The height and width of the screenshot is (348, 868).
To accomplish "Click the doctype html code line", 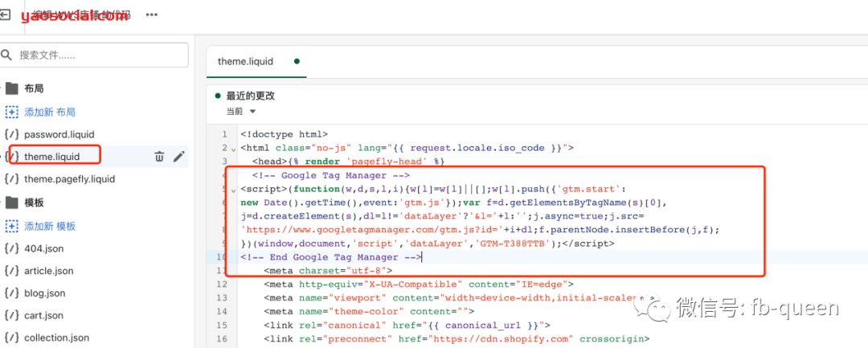I will [x=284, y=134].
